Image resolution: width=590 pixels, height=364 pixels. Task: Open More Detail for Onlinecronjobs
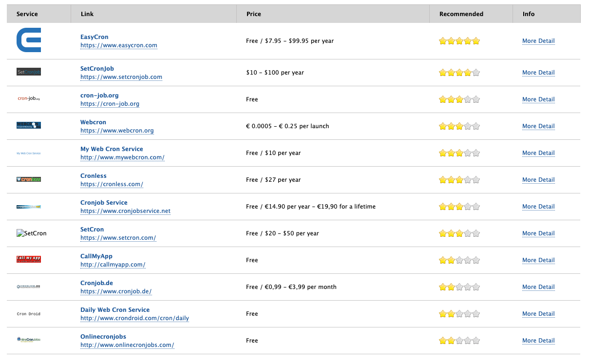click(538, 341)
